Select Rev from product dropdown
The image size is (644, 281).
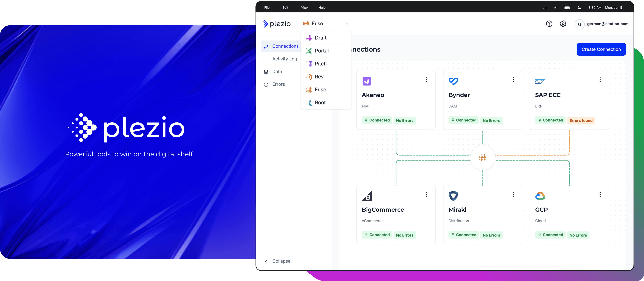coord(326,77)
